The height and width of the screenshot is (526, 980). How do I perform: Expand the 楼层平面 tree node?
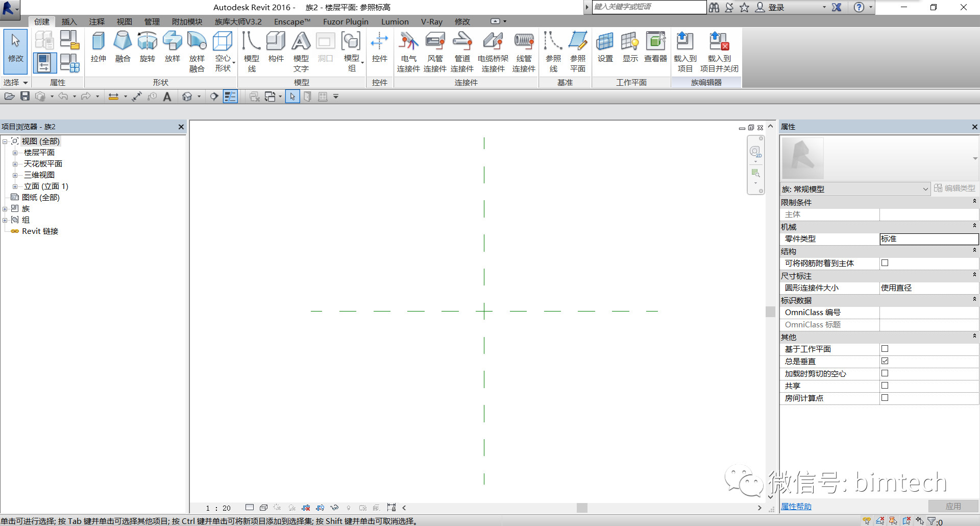tap(15, 153)
